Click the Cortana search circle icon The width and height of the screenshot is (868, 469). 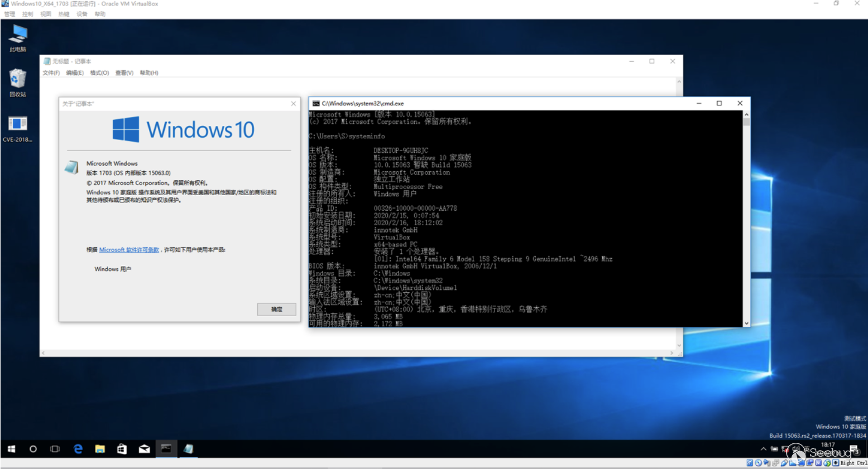(x=33, y=449)
